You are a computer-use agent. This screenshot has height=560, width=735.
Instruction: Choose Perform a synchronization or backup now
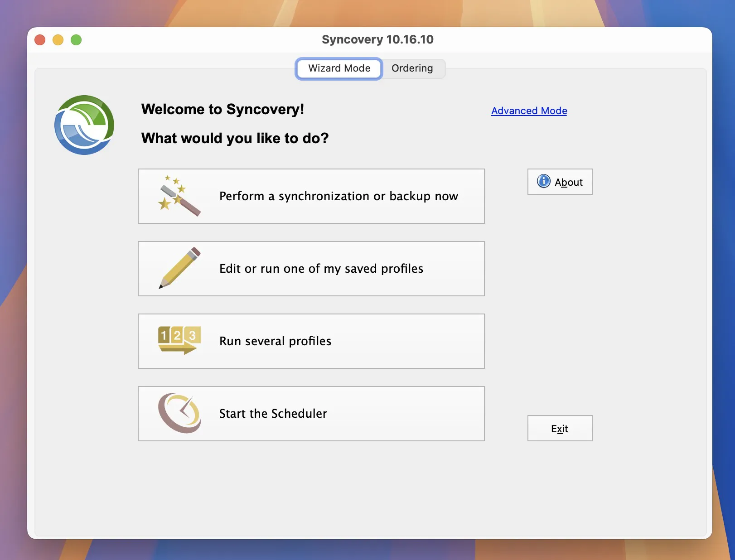point(311,196)
